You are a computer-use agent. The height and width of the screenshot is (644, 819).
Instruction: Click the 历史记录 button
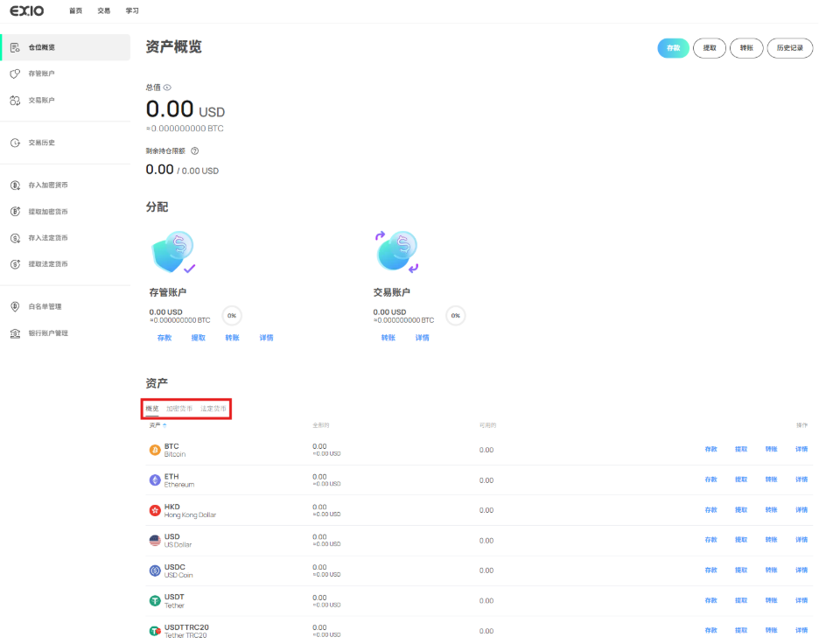[x=789, y=48]
